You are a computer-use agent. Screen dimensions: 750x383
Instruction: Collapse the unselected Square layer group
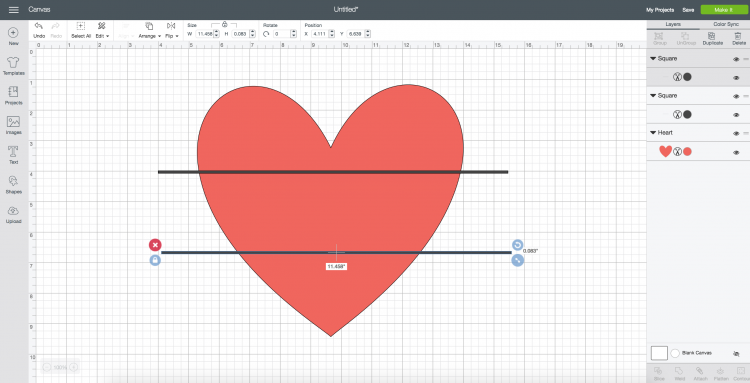coord(652,96)
